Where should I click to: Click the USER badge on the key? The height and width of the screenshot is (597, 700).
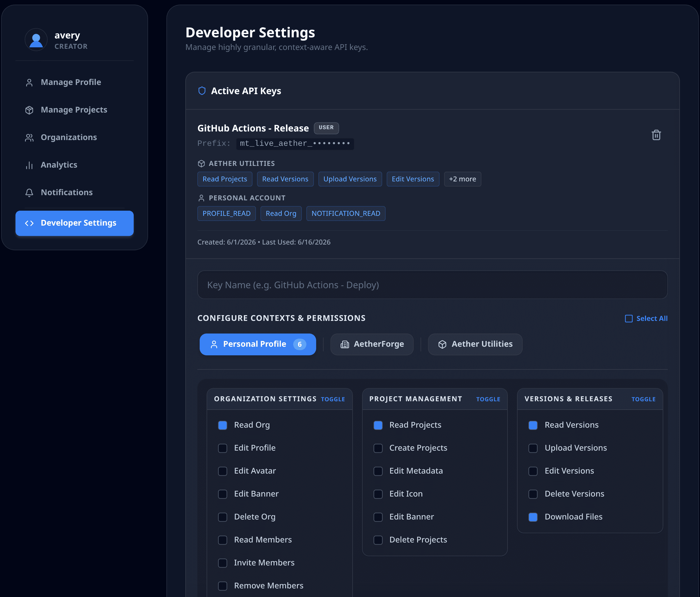(x=326, y=128)
